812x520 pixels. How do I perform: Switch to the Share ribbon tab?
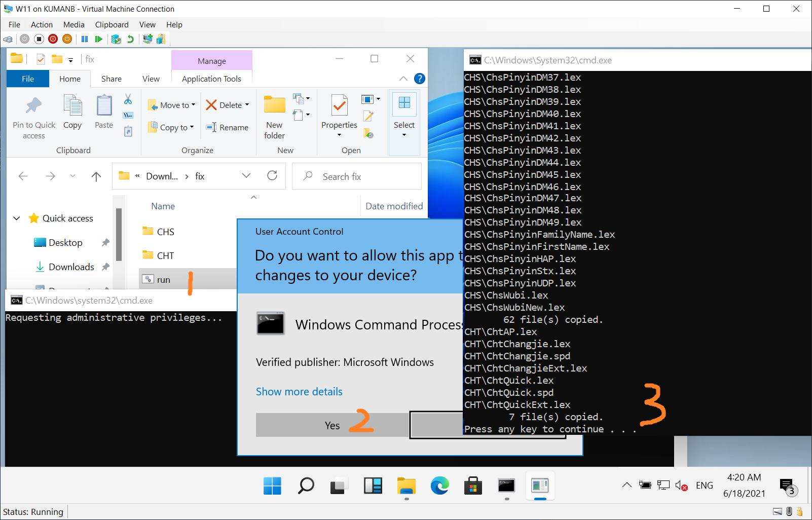[112, 79]
